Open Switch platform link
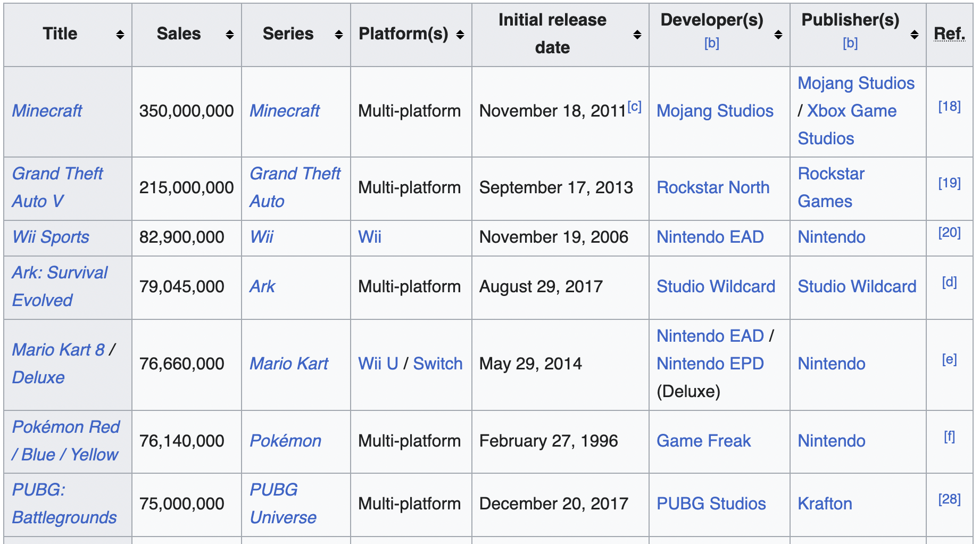Screen dimensions: 980x544 pos(438,364)
